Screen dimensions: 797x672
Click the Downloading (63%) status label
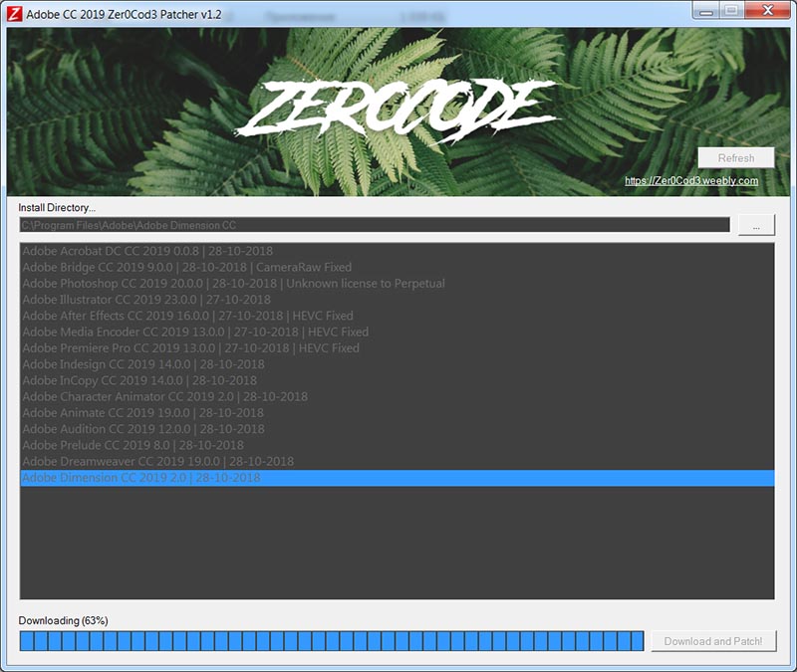[x=63, y=620]
